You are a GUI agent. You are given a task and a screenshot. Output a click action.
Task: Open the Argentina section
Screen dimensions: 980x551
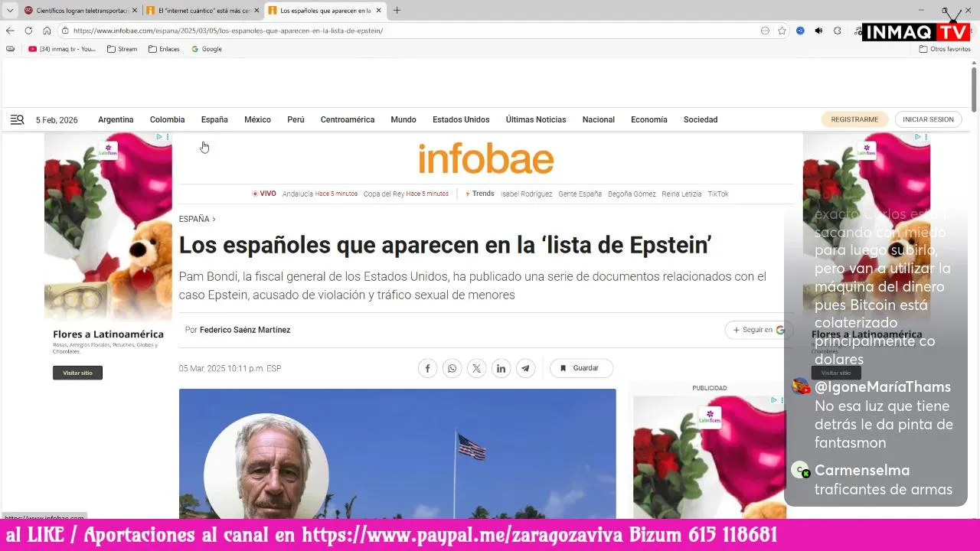tap(116, 119)
